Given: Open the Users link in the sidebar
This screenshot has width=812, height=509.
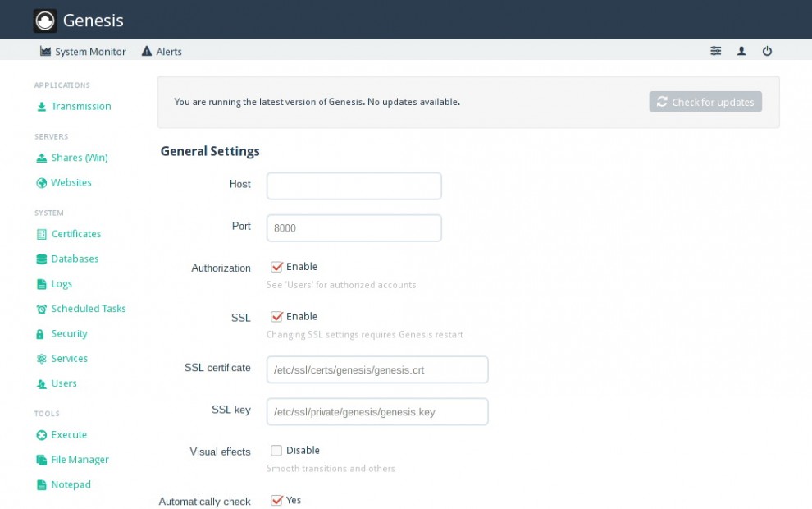Looking at the screenshot, I should coord(57,383).
